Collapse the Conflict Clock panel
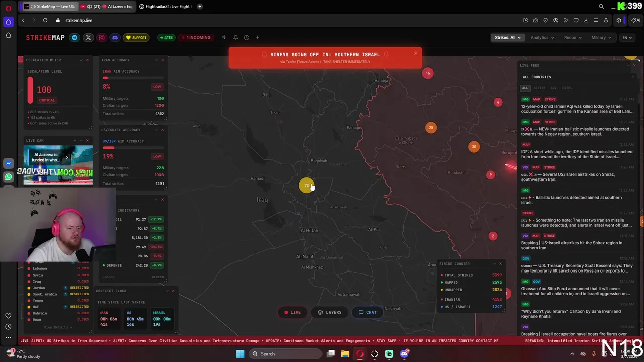The height and width of the screenshot is (362, 644). [x=167, y=291]
